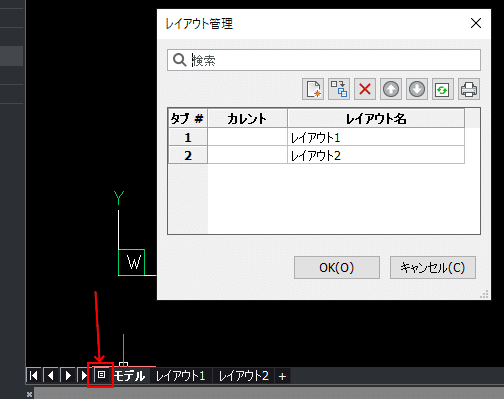Click the W UCS icon box
This screenshot has width=504, height=399.
coord(132,262)
